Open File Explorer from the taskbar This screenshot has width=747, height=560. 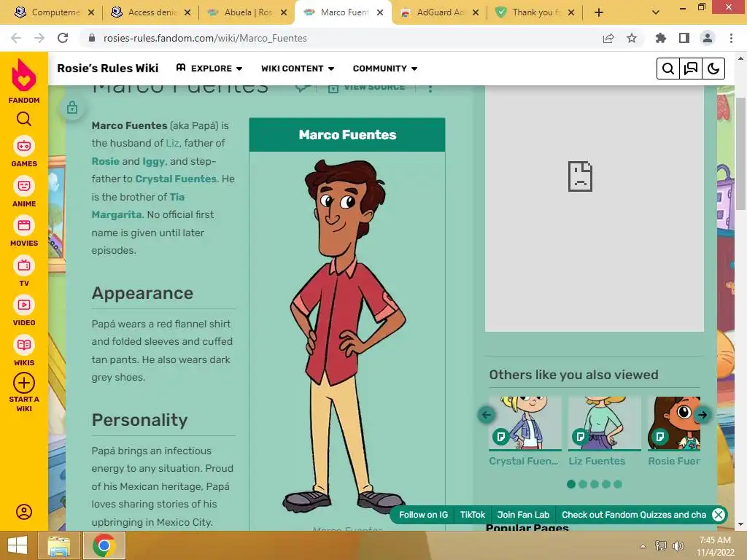coord(58,545)
